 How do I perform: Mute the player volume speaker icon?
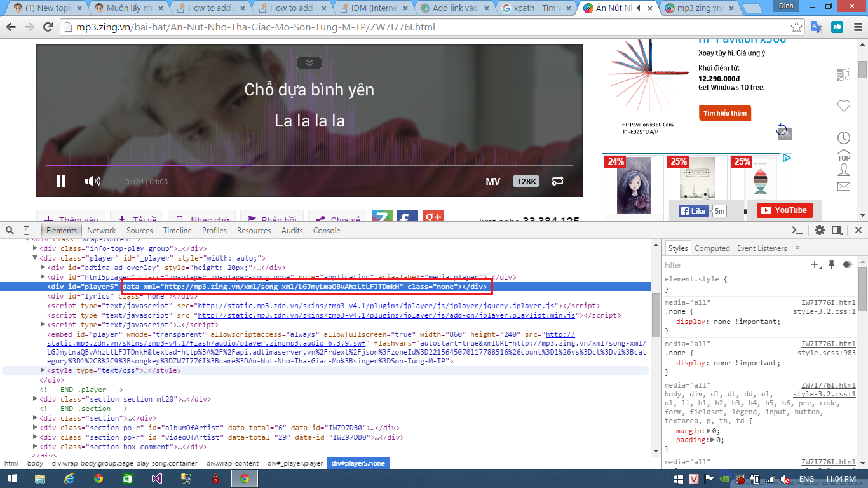[x=93, y=181]
